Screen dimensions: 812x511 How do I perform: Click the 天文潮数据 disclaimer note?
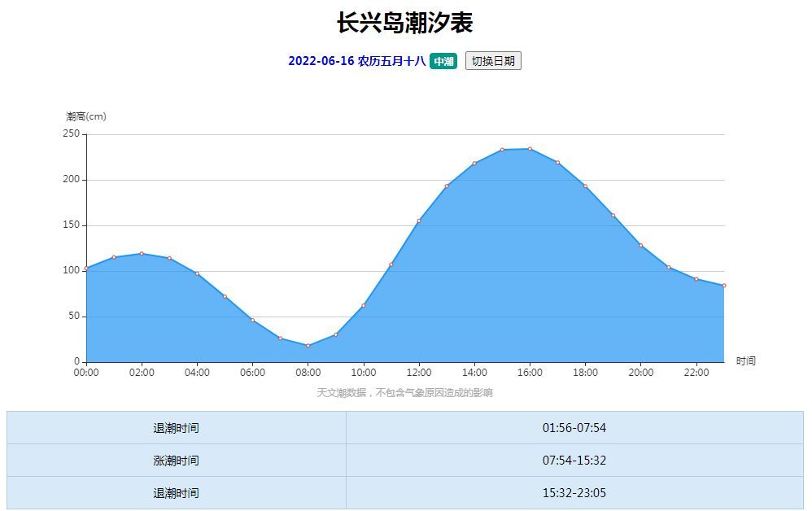(x=404, y=393)
